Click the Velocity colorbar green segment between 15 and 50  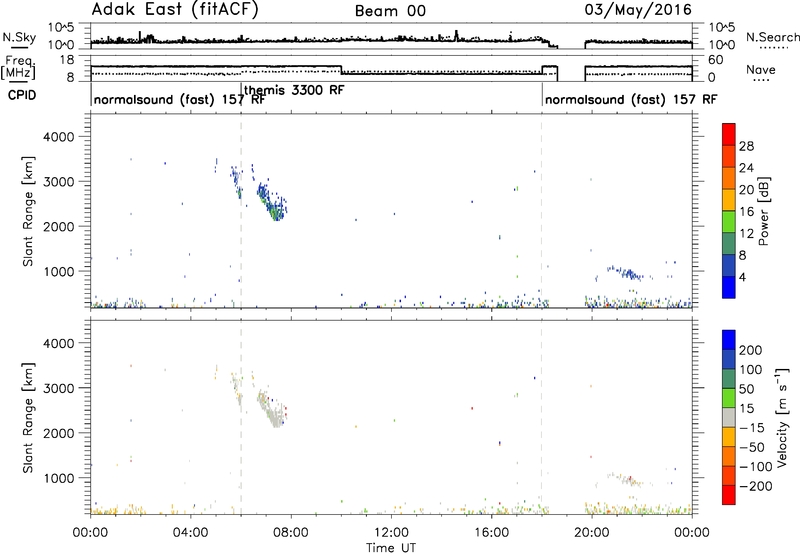[x=729, y=398]
